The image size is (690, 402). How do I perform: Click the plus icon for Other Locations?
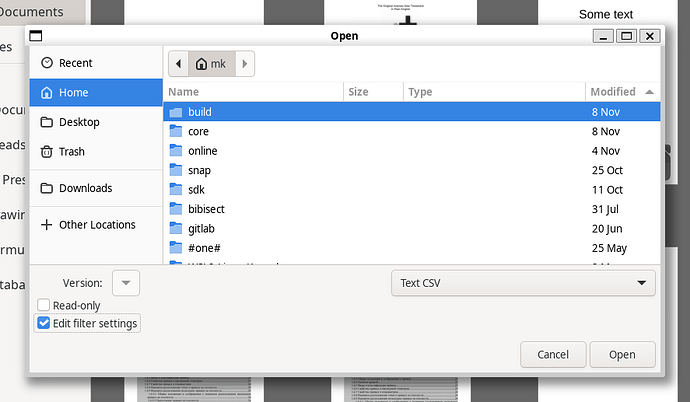click(x=46, y=225)
